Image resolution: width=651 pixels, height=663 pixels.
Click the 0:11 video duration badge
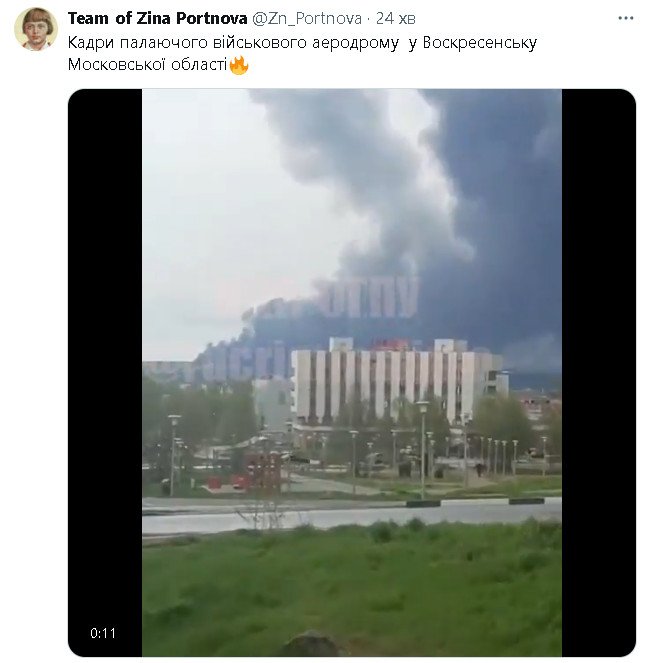coord(103,633)
